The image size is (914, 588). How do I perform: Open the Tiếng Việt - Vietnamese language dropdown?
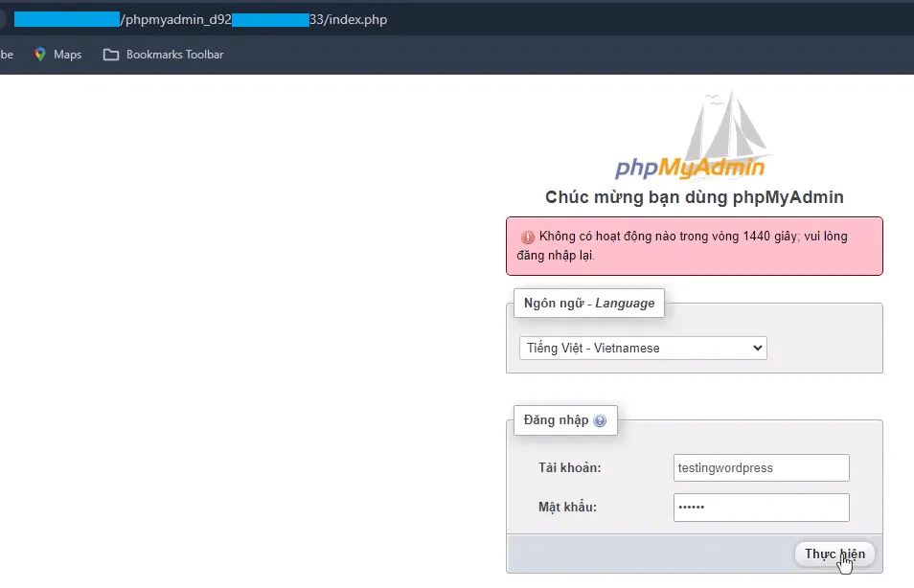(x=643, y=348)
